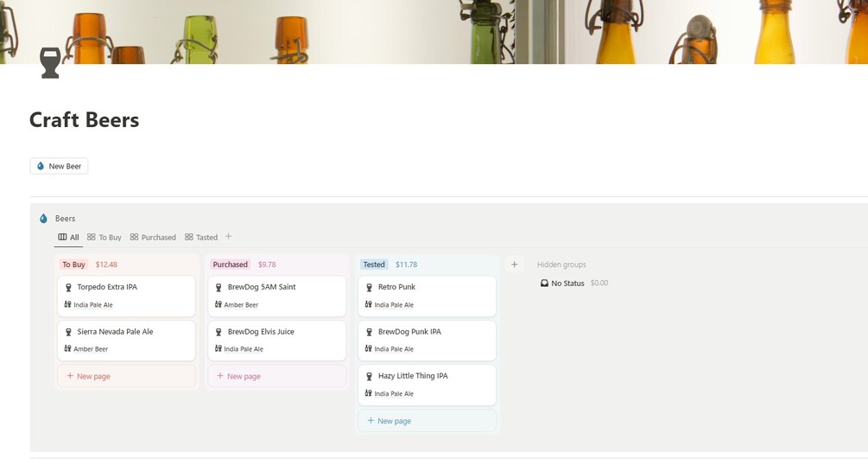Click the gallery icon on Tasted tab
Viewport: 868px width, 459px height.
click(x=189, y=237)
